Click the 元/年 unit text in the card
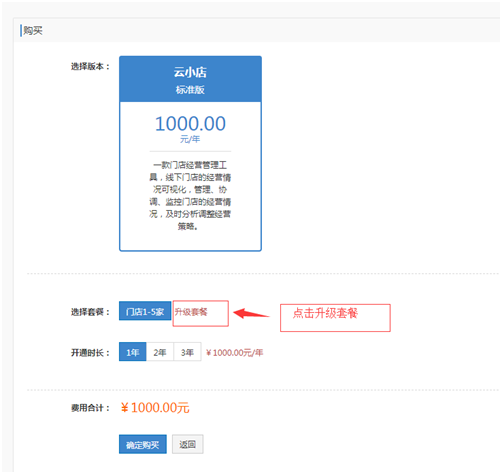The height and width of the screenshot is (474, 502). pos(190,139)
